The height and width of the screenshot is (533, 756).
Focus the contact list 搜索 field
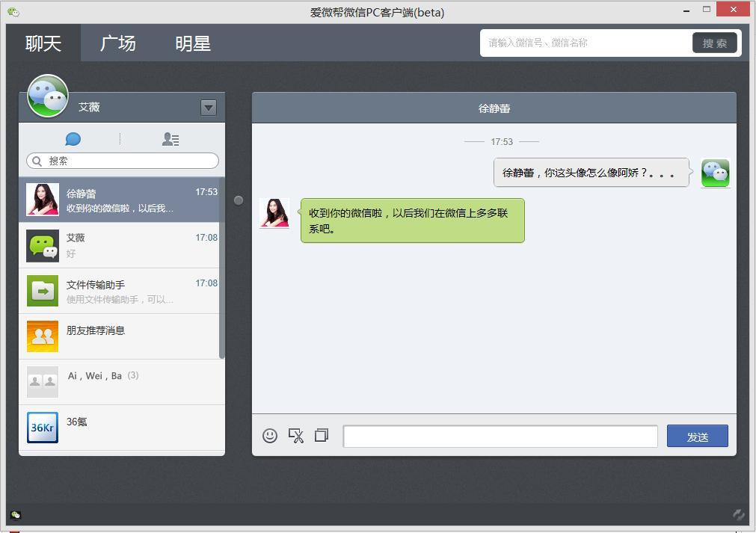(x=123, y=161)
